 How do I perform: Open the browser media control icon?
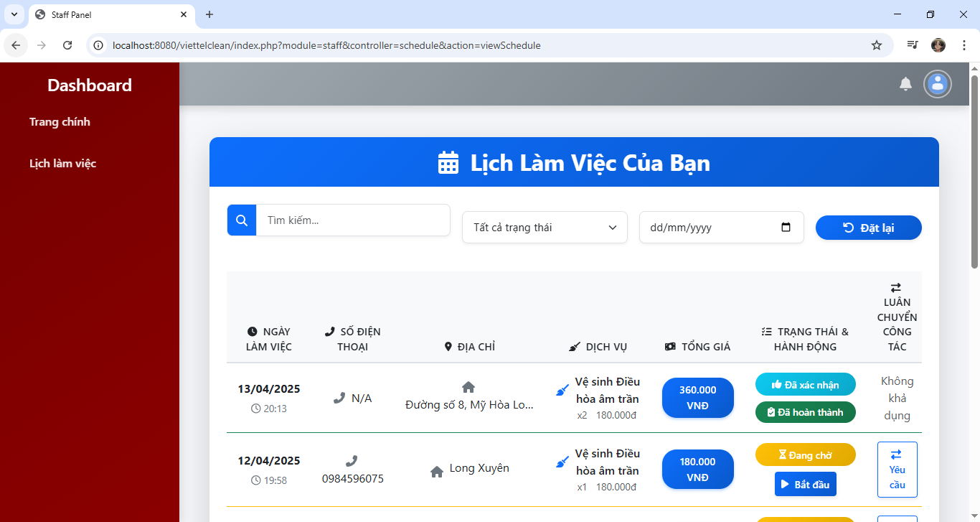(x=913, y=45)
